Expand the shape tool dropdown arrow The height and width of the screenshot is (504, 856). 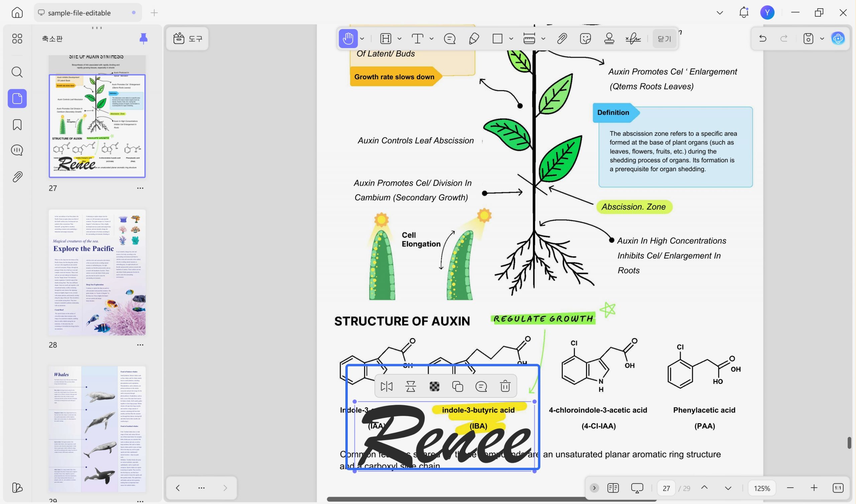[511, 39]
